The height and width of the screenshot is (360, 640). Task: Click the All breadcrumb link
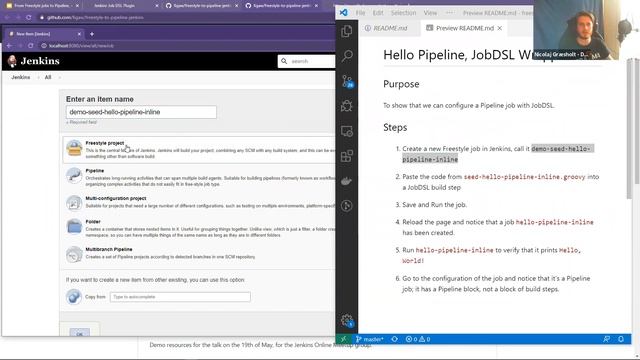tap(48, 77)
